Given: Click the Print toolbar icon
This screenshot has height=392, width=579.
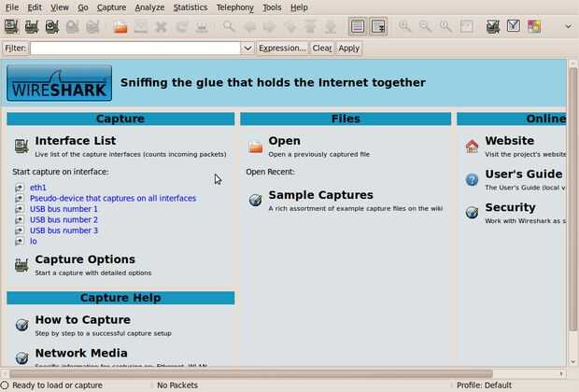Looking at the screenshot, I should (x=202, y=26).
